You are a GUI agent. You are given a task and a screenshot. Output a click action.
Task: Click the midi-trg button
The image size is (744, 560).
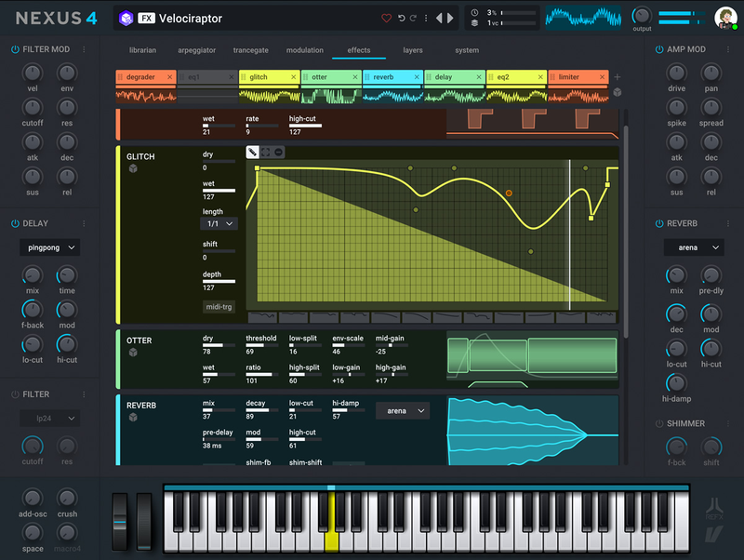(x=219, y=306)
